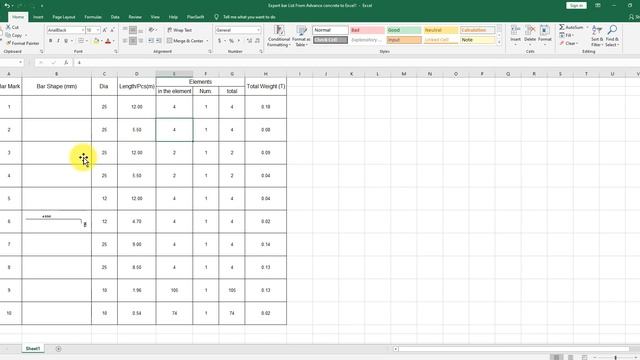This screenshot has height=360, width=640.
Task: Toggle Wrap Text
Action: tap(179, 30)
